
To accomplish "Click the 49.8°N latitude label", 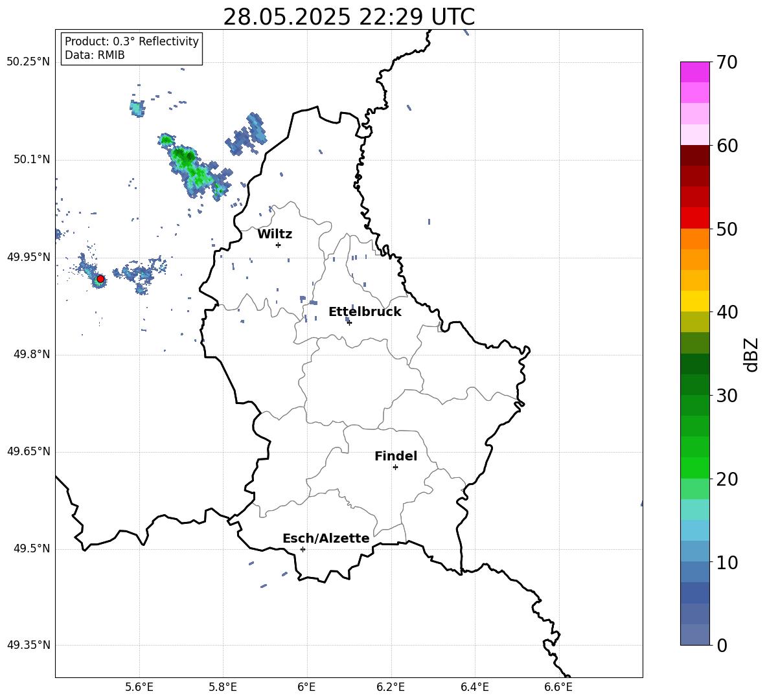I will click(32, 354).
